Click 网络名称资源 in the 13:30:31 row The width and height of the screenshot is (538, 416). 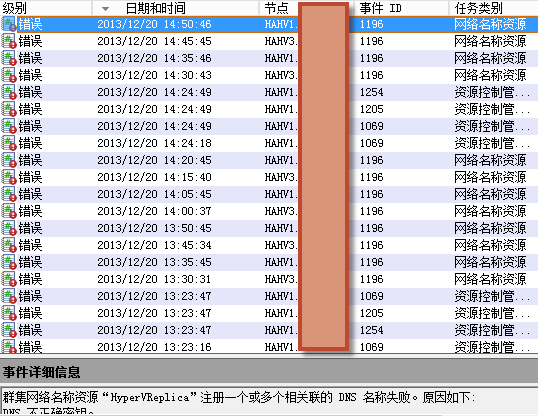pos(490,279)
